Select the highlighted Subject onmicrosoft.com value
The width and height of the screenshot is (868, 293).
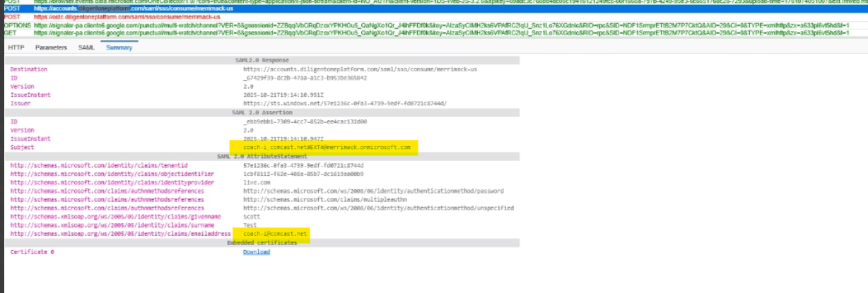pos(327,147)
